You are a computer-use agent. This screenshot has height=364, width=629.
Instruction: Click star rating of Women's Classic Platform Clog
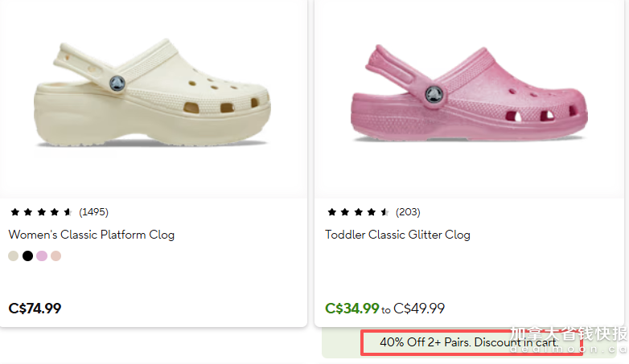(x=41, y=212)
